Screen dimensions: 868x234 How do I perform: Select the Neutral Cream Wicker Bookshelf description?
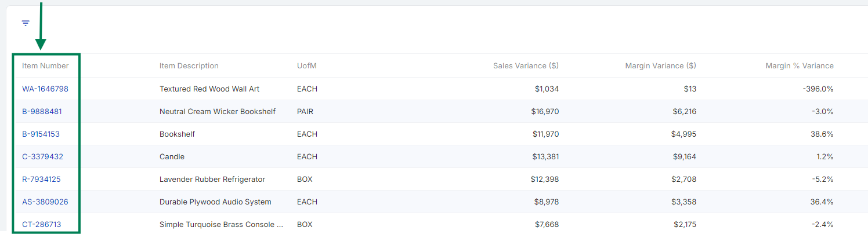pyautogui.click(x=218, y=112)
